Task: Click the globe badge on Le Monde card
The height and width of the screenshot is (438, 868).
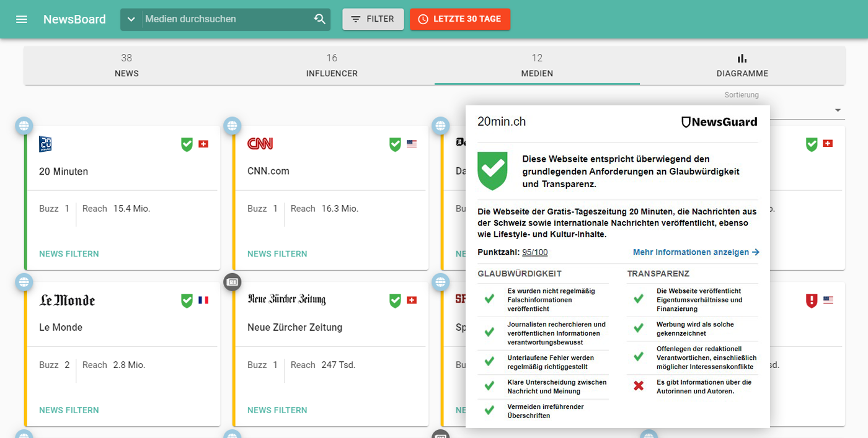Action: pyautogui.click(x=24, y=281)
